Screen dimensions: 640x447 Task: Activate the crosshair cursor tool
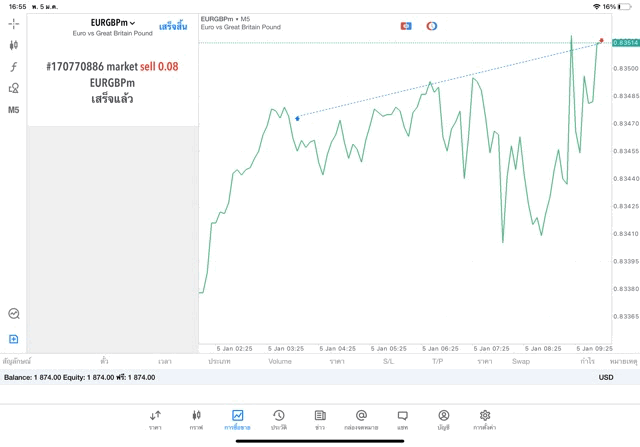(13, 24)
